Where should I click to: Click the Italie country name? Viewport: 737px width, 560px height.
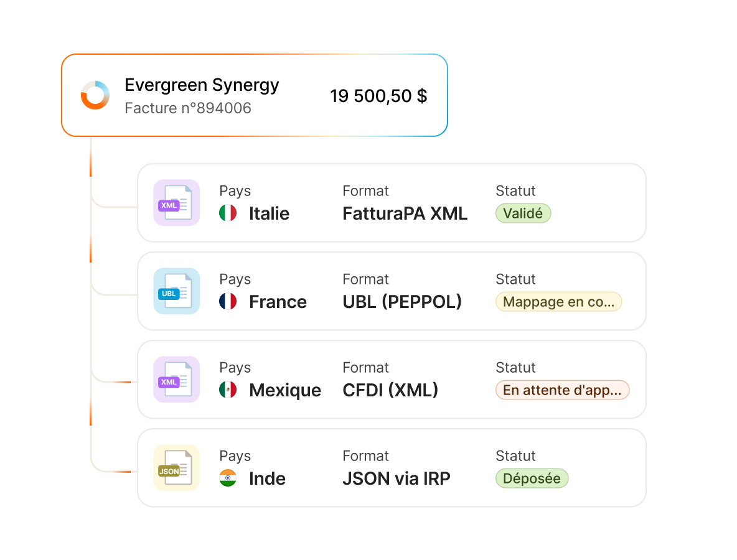(x=269, y=214)
